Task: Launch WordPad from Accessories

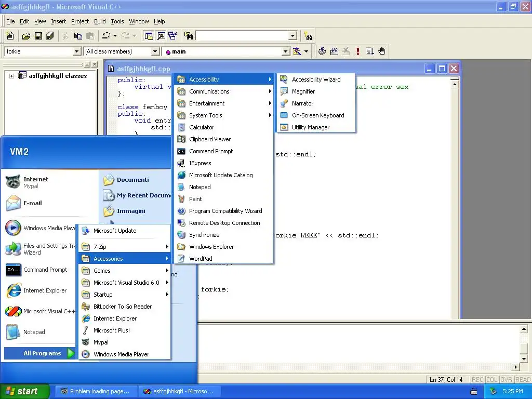Action: point(223,259)
